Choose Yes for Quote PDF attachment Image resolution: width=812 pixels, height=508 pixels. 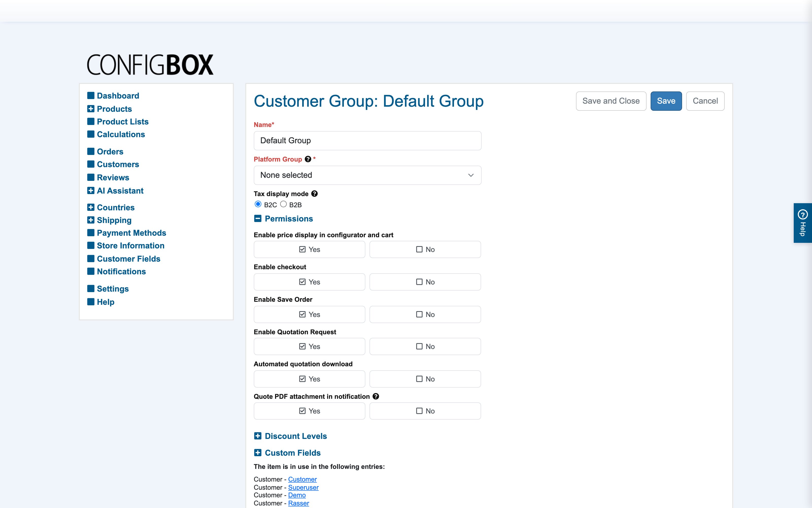[309, 411]
